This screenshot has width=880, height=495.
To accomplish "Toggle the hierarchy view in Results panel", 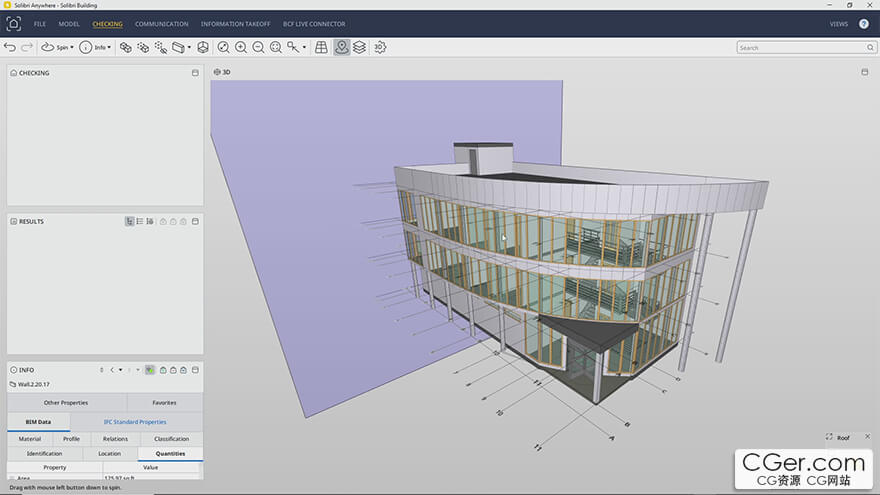I will (x=130, y=221).
